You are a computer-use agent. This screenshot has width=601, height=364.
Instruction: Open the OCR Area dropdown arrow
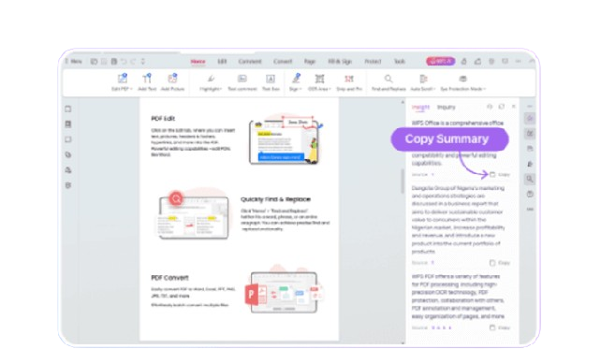click(330, 89)
